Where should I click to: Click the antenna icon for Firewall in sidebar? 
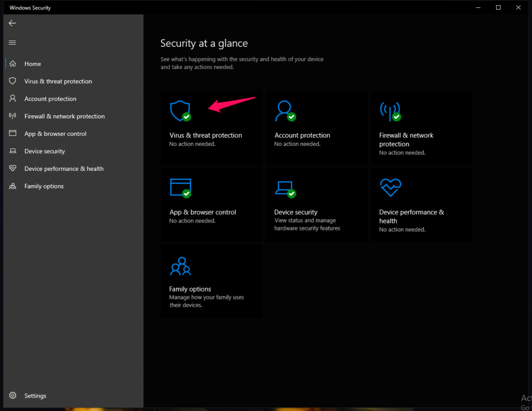click(x=12, y=116)
